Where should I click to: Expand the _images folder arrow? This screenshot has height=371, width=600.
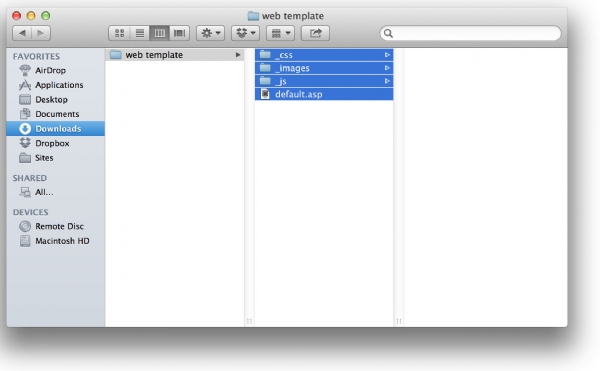(387, 68)
